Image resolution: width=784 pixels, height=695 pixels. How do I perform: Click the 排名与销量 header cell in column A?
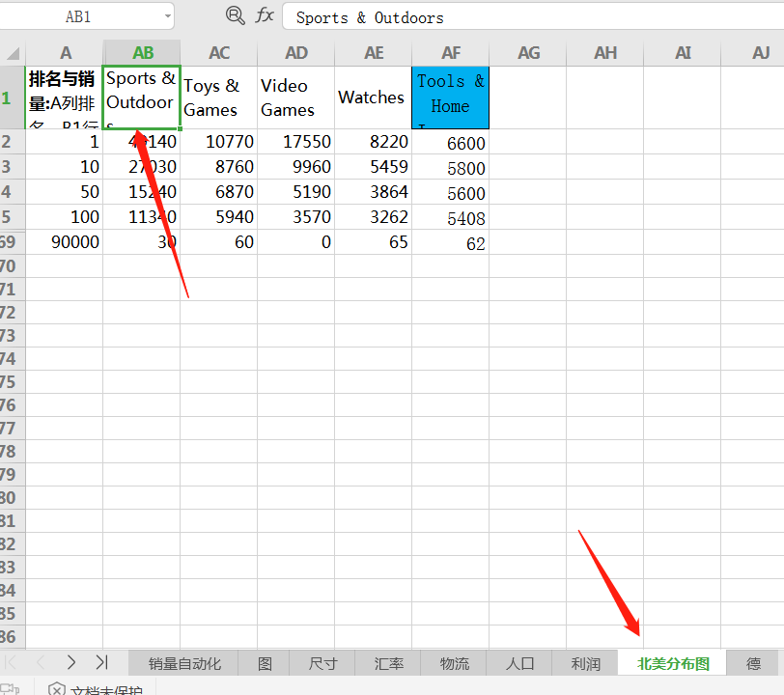tap(65, 97)
